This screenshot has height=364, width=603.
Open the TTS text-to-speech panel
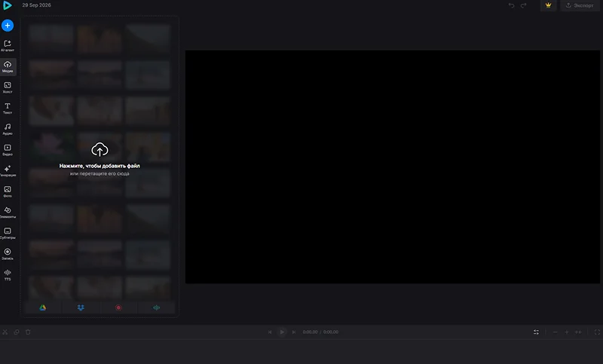8,275
